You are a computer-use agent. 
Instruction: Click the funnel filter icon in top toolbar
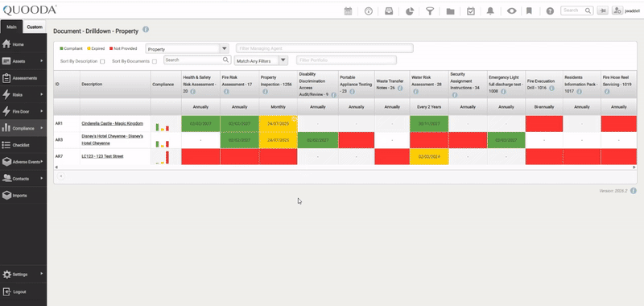coord(430,11)
